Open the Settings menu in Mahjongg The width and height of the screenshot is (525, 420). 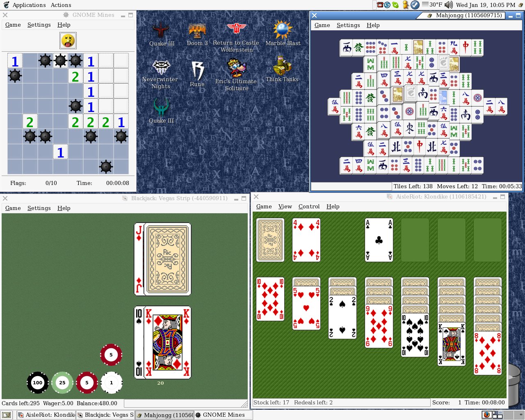pyautogui.click(x=348, y=25)
